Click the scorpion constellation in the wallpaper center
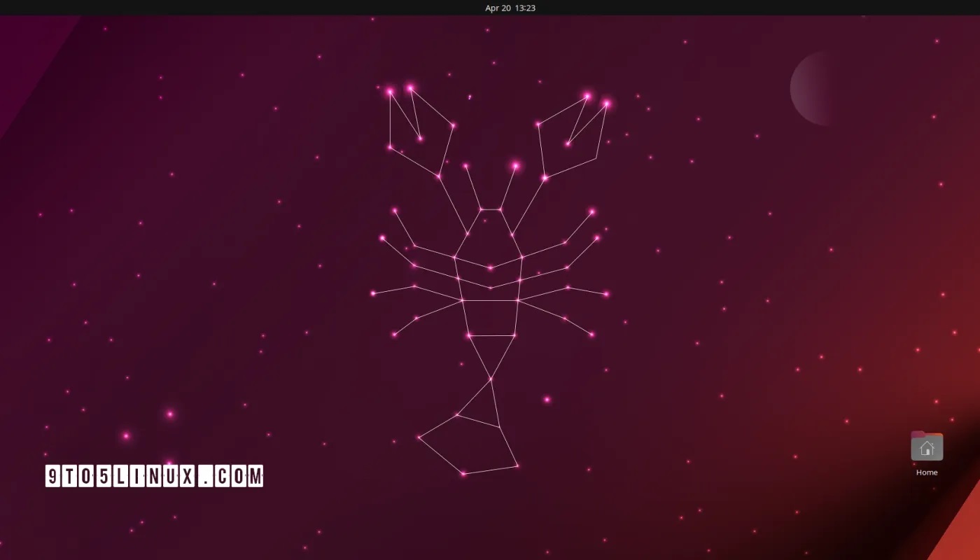The height and width of the screenshot is (560, 980). pos(490,280)
